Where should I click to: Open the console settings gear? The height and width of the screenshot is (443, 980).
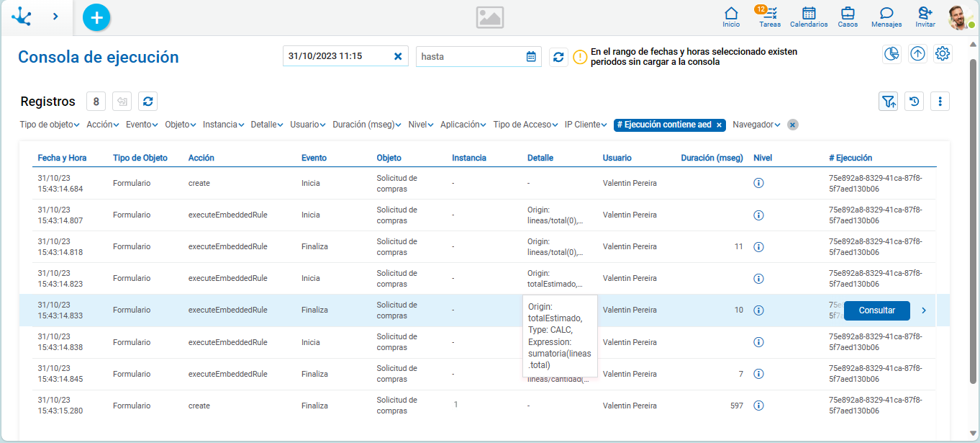[x=943, y=54]
